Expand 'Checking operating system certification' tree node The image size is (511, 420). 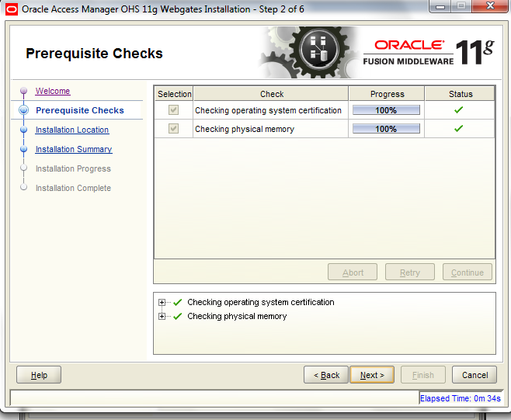pos(162,302)
